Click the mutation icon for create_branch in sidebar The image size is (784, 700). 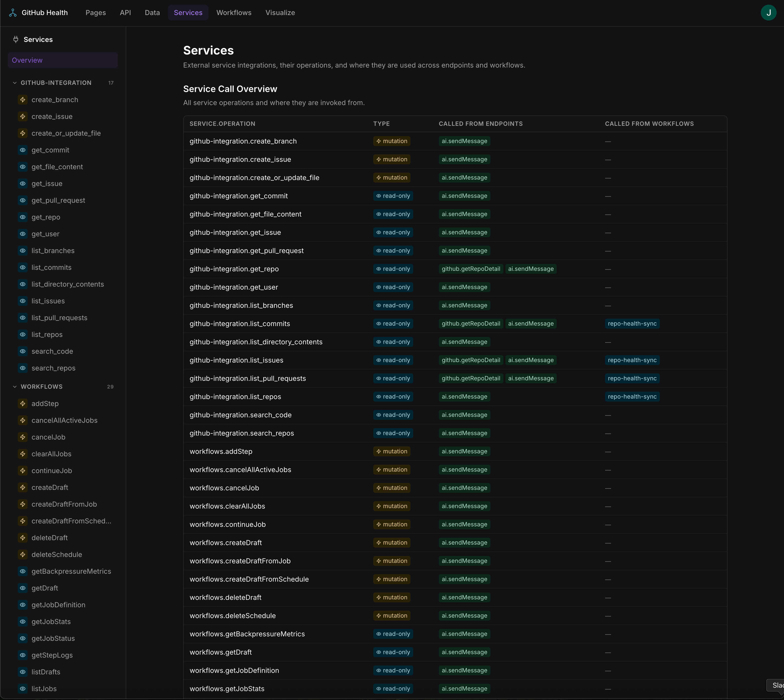pyautogui.click(x=23, y=100)
